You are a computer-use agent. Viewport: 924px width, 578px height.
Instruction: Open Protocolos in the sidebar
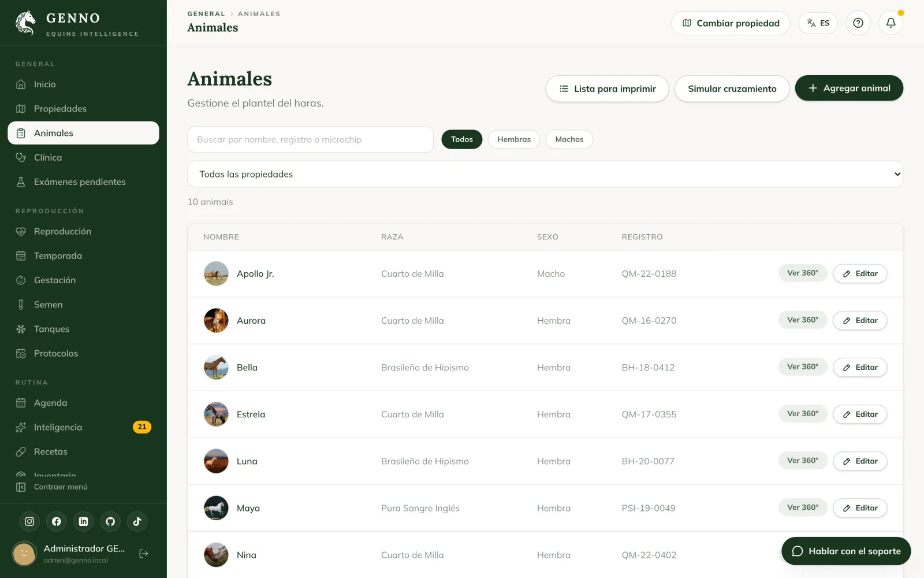click(83, 353)
